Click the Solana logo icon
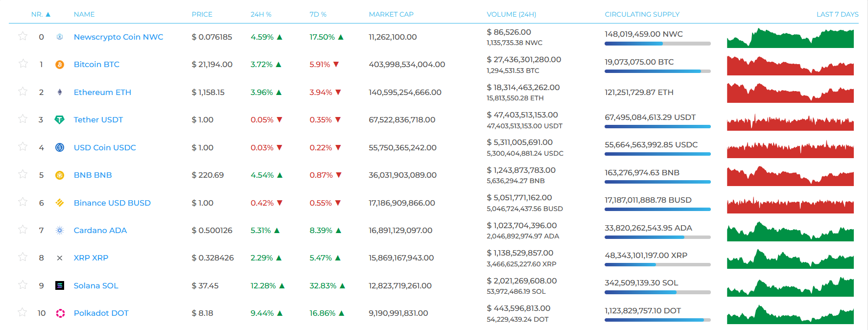 tap(60, 285)
